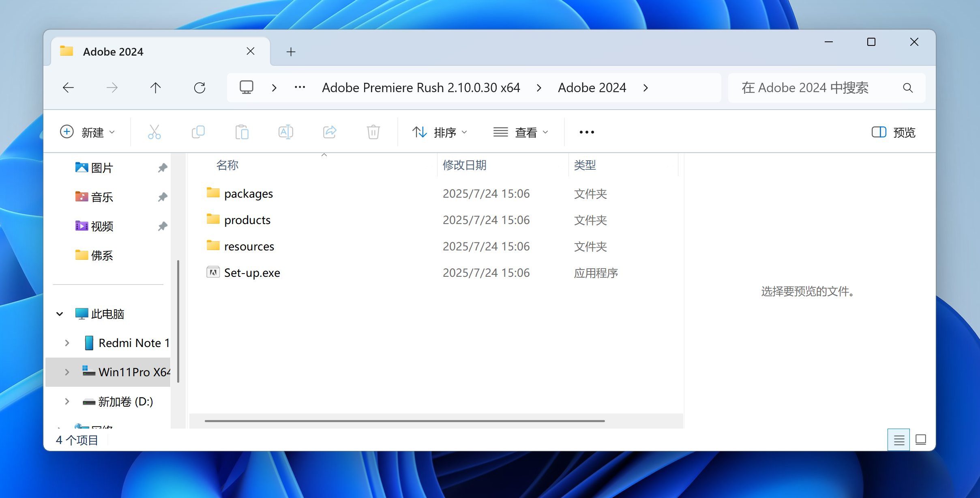980x498 pixels.
Task: Click the Rename icon
Action: tap(285, 132)
